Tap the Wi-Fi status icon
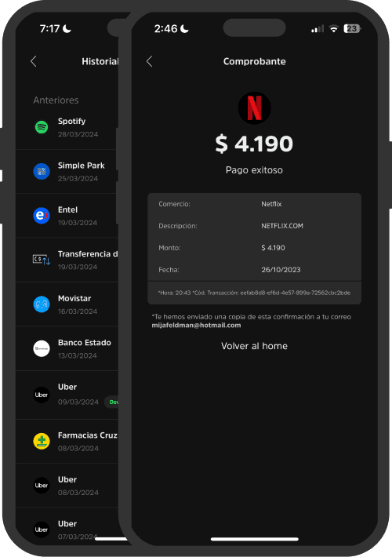 [333, 29]
